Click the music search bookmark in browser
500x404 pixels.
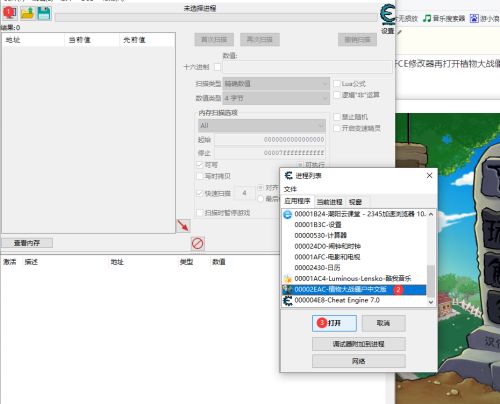click(x=444, y=18)
